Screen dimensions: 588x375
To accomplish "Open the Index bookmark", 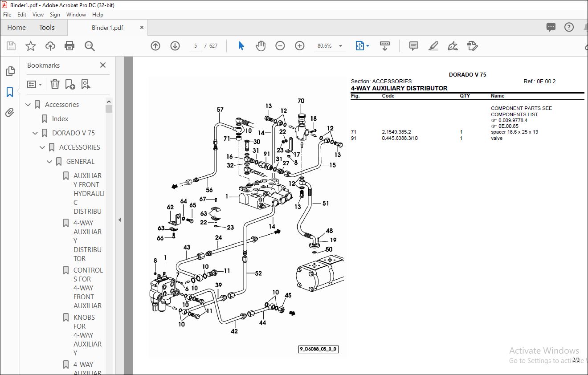I will pos(60,119).
